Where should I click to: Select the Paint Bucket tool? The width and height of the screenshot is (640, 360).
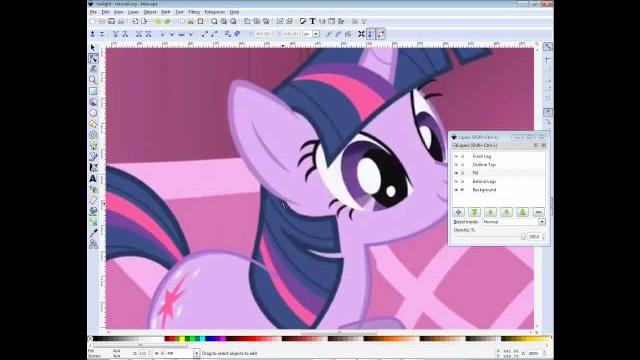point(93,211)
